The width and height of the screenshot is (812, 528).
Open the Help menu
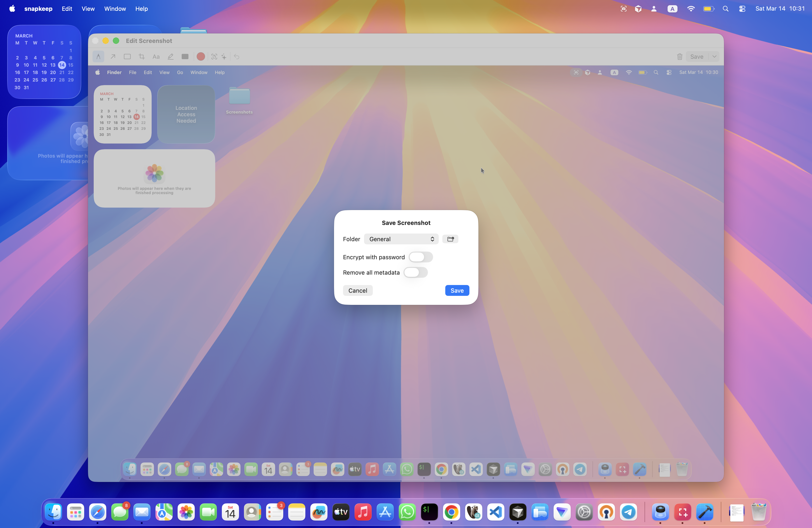(141, 9)
